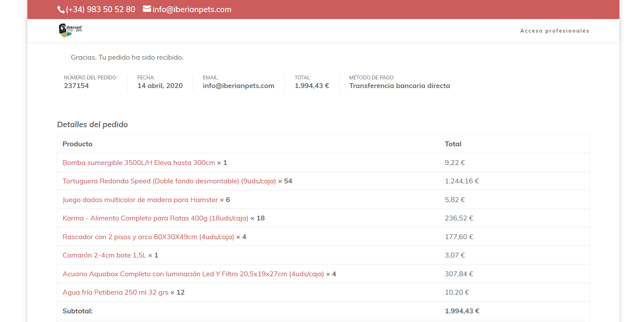The width and height of the screenshot is (644, 322).
Task: Select the date 14 abril, 2020
Action: [160, 86]
